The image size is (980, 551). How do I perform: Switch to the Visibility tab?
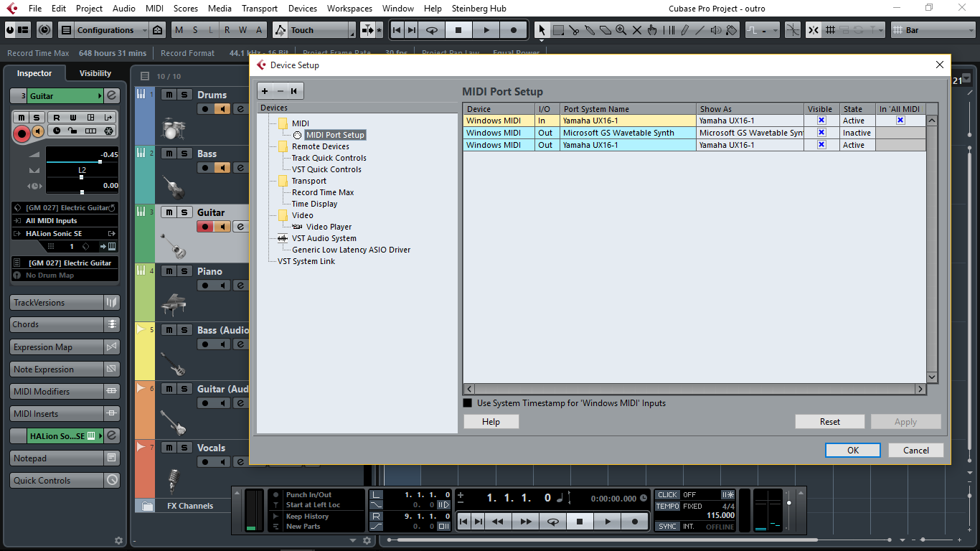(x=95, y=73)
